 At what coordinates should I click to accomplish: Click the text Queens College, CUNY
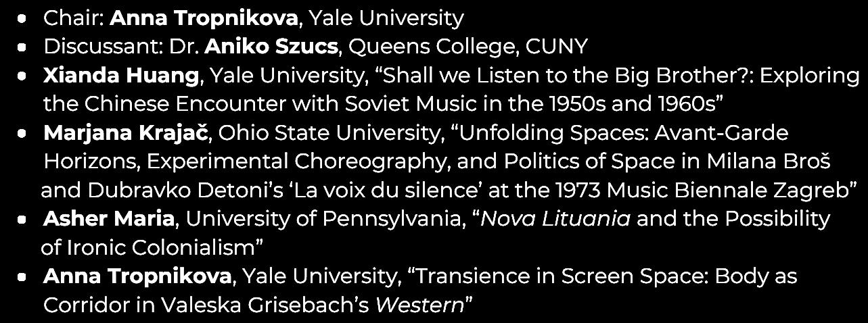click(469, 47)
